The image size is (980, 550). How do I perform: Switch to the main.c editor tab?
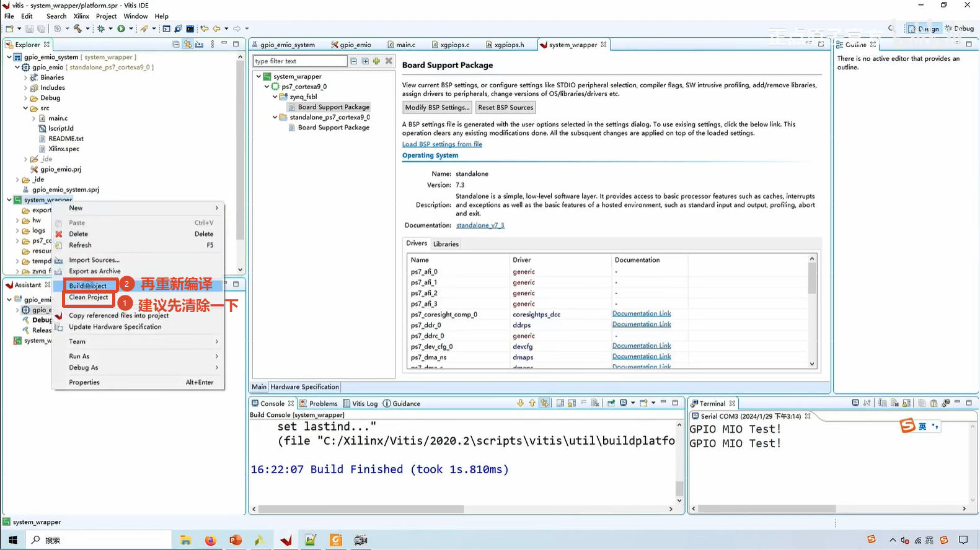click(x=401, y=45)
